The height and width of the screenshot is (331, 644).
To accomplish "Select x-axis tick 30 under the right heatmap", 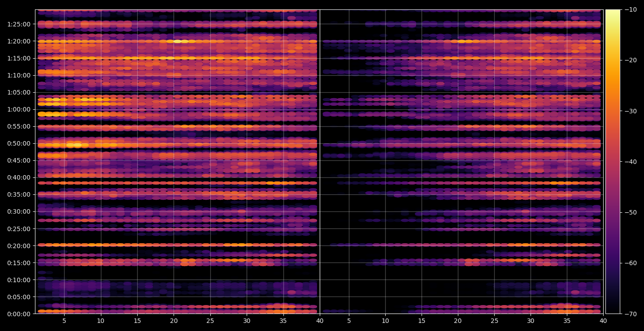I will 531,321.
